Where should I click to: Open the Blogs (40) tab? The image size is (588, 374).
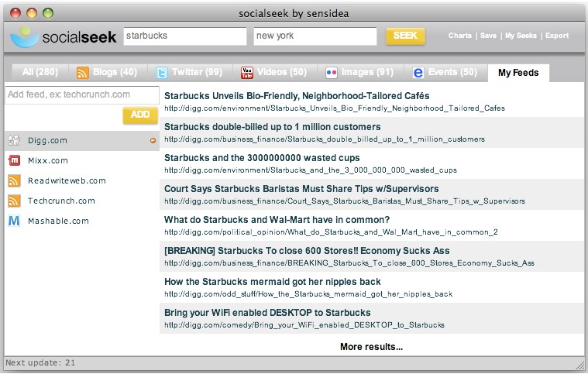[108, 72]
